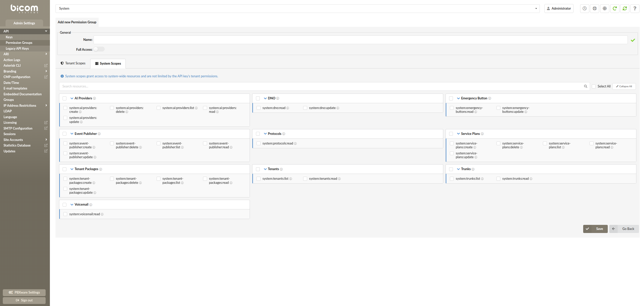Collapse the Event Publisher section chevron

[72, 134]
